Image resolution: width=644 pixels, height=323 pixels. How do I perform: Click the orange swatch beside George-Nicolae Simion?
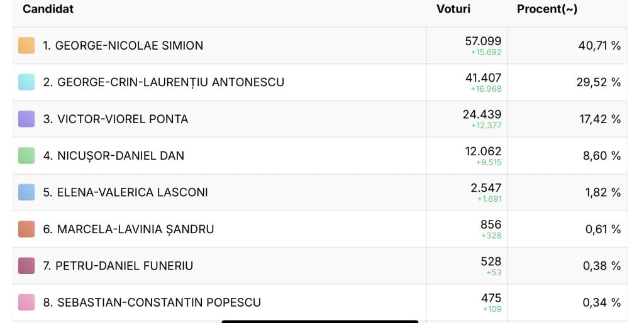coord(26,45)
